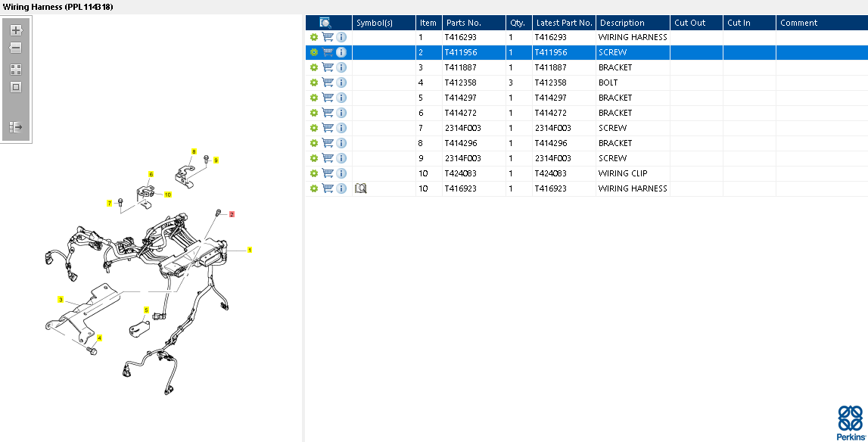This screenshot has width=868, height=442.
Task: Show info for T411887 bracket
Action: (341, 67)
